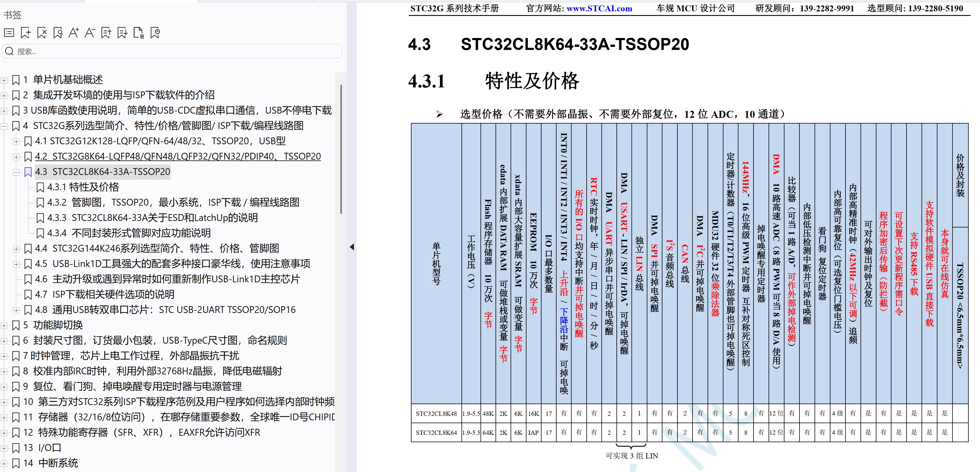
Task: Click the bookmark icon with circled up-arrow
Action: pyautogui.click(x=155, y=33)
